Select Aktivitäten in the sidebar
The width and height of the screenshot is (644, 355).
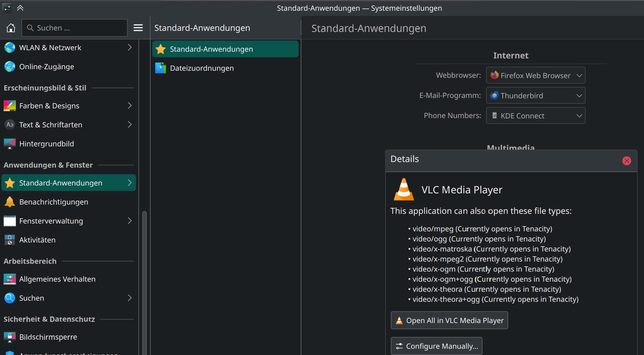[x=69, y=240]
